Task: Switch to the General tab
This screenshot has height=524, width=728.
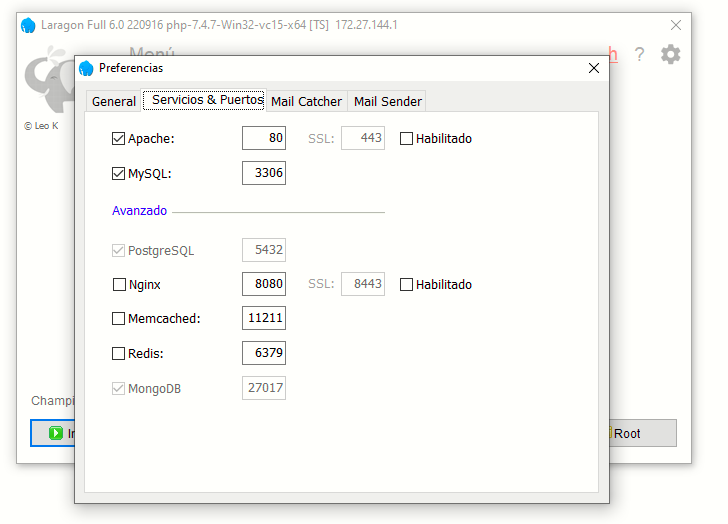Action: point(114,101)
